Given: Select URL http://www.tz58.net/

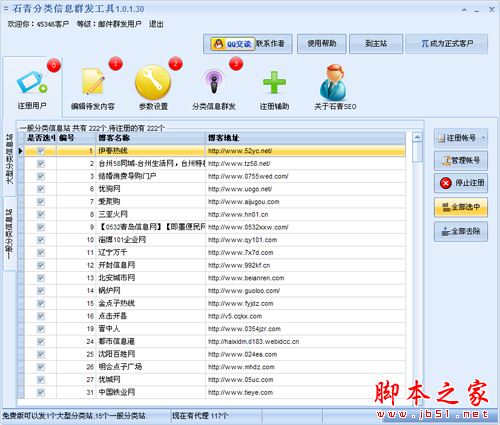Looking at the screenshot, I should (x=239, y=164).
